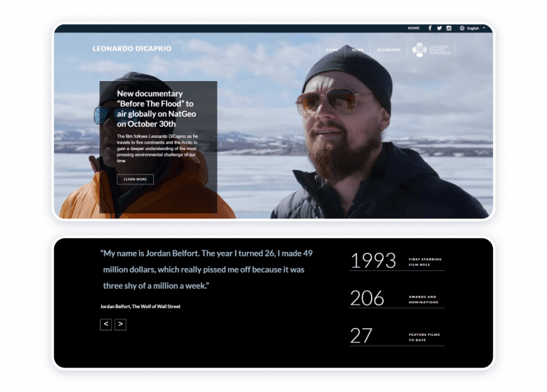
Task: Open the NEWS navigation item
Action: coord(358,50)
